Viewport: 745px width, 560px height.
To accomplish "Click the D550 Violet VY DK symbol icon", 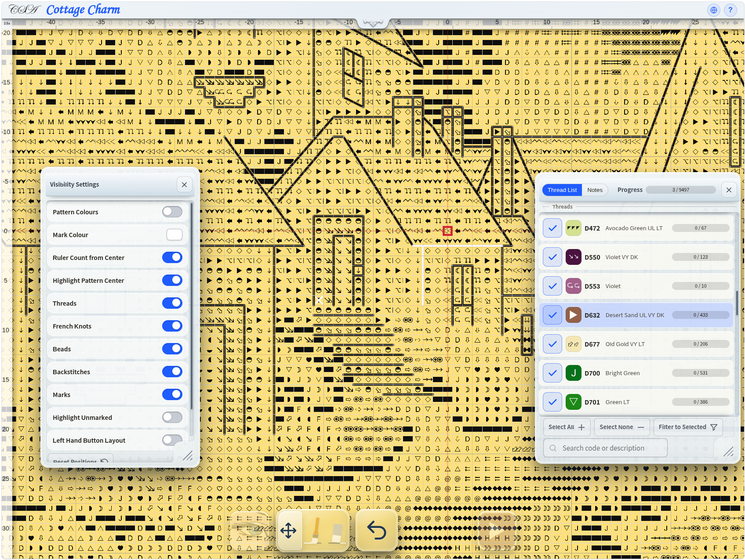I will (x=573, y=257).
